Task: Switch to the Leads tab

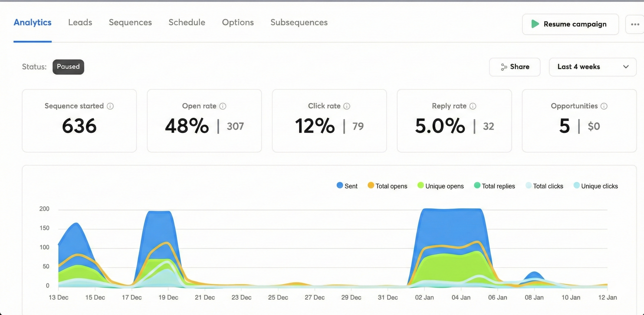Action: (80, 23)
